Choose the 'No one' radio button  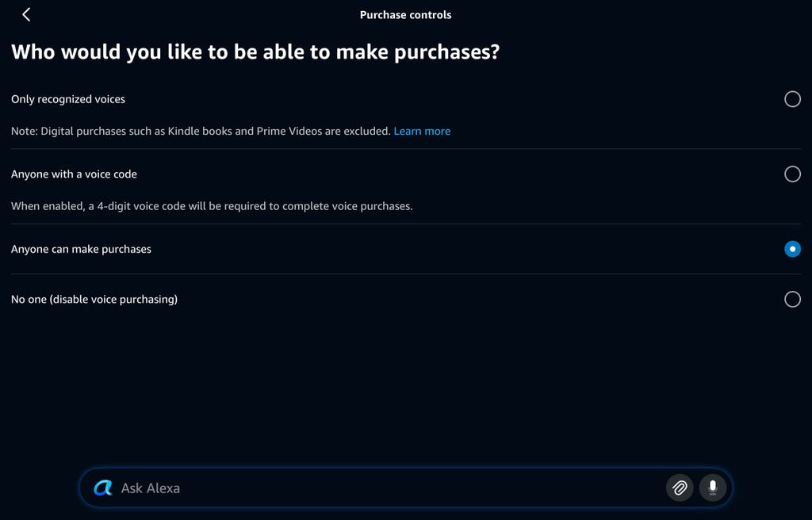792,300
